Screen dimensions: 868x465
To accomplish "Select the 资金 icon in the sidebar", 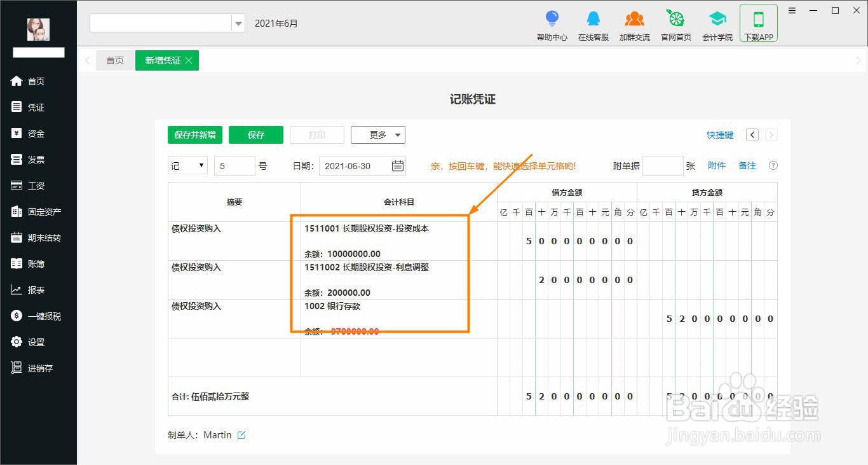I will click(x=35, y=133).
